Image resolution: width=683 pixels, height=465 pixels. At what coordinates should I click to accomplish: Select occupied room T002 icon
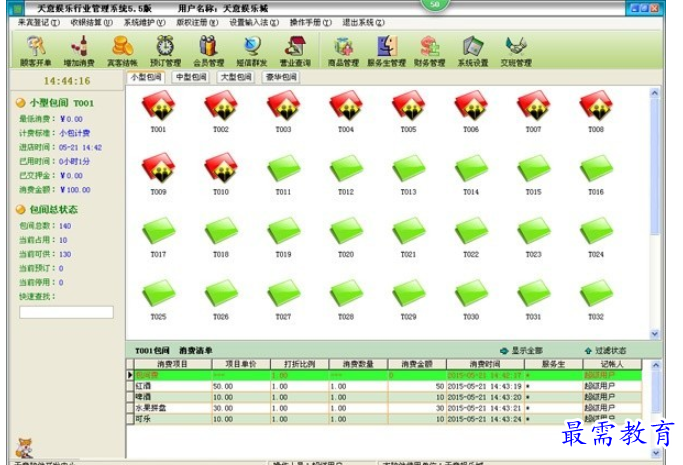click(x=221, y=105)
